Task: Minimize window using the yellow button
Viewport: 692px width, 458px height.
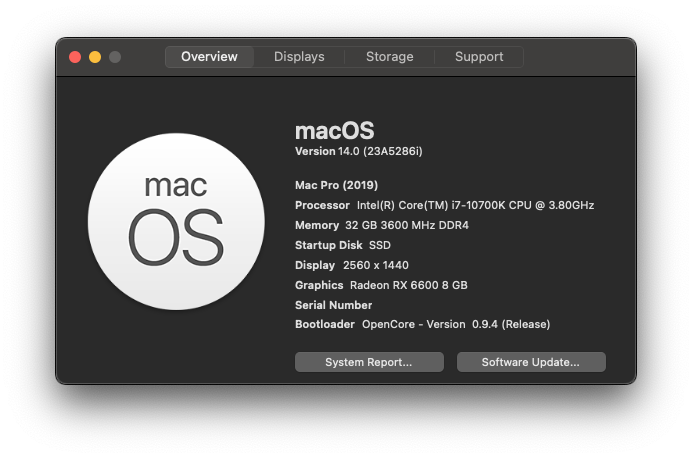Action: 95,57
